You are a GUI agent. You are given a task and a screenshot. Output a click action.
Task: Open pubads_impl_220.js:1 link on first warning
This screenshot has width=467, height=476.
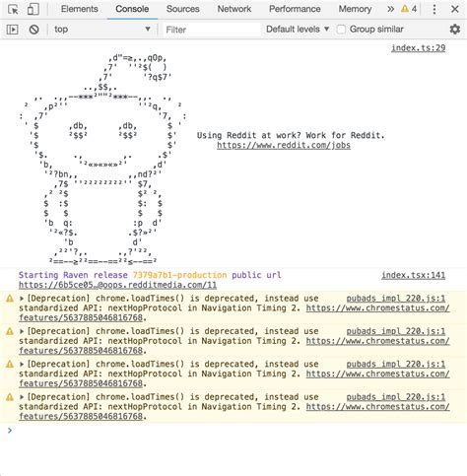pyautogui.click(x=396, y=299)
